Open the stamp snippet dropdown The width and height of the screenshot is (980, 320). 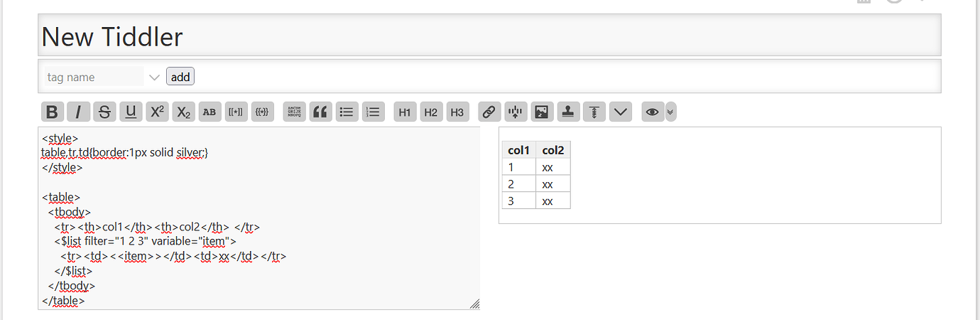[x=568, y=112]
